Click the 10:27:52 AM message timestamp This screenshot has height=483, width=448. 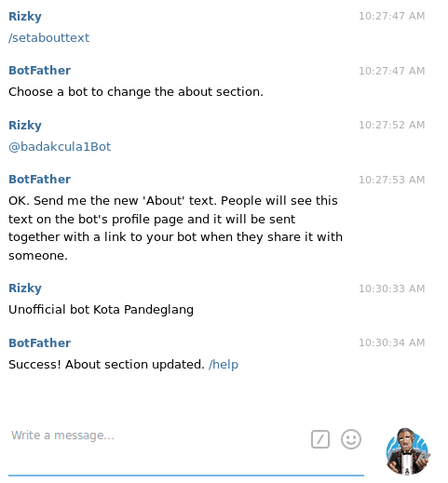coord(392,125)
